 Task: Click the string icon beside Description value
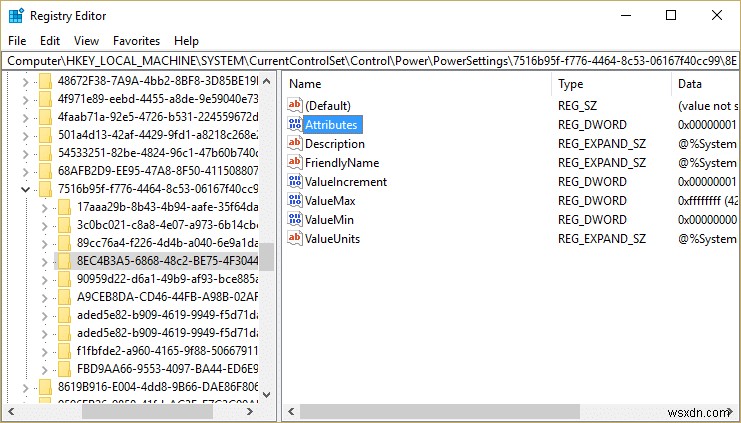pos(295,144)
